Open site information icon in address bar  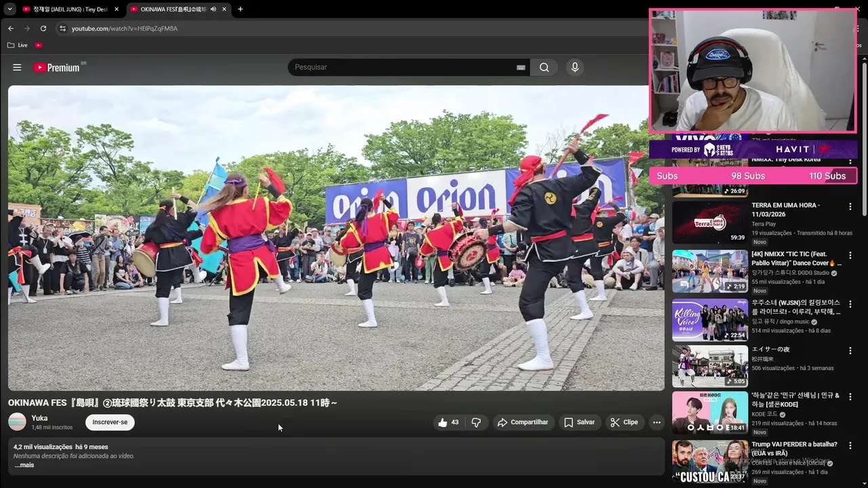(62, 28)
